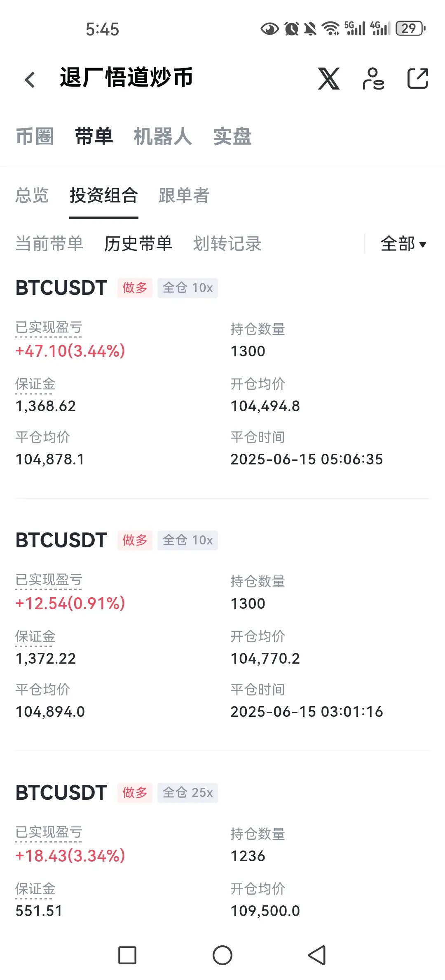Viewport: 445px width, 980px height.
Task: Tap the Android back triangle button
Action: tap(317, 955)
